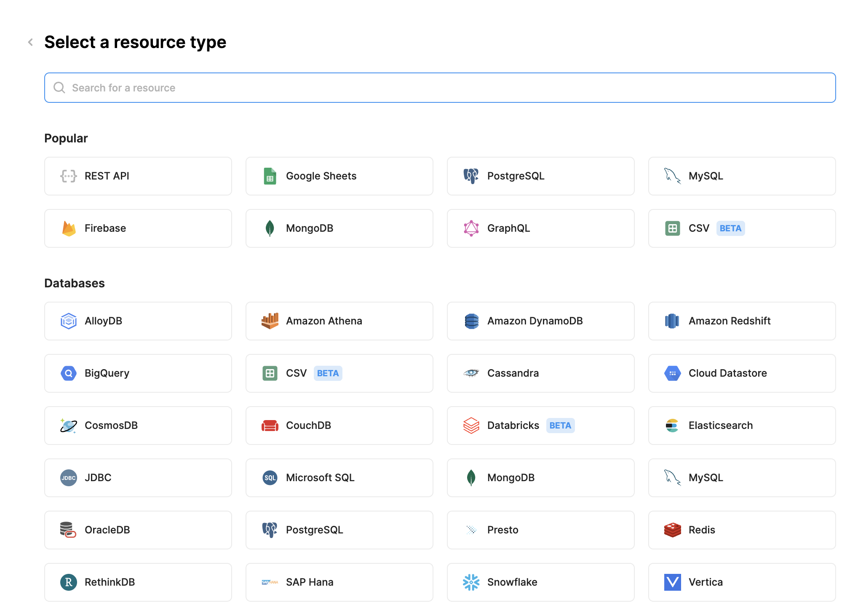Select the BigQuery resource
866x616 pixels.
coord(138,373)
